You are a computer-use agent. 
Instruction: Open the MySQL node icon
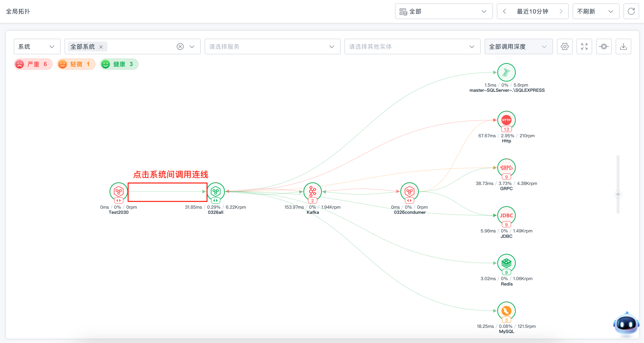pyautogui.click(x=506, y=310)
